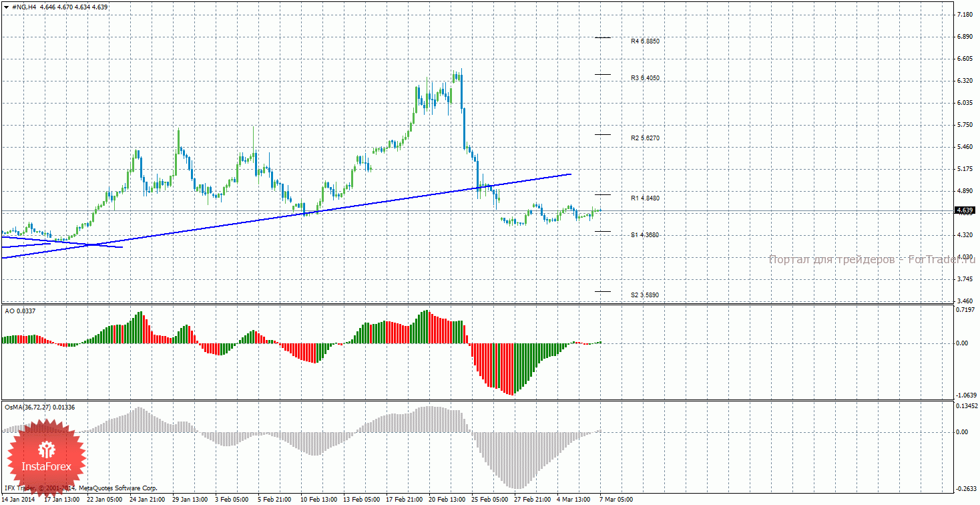Click the 3 Feb 05:00 date label
980x505 pixels.
click(231, 499)
